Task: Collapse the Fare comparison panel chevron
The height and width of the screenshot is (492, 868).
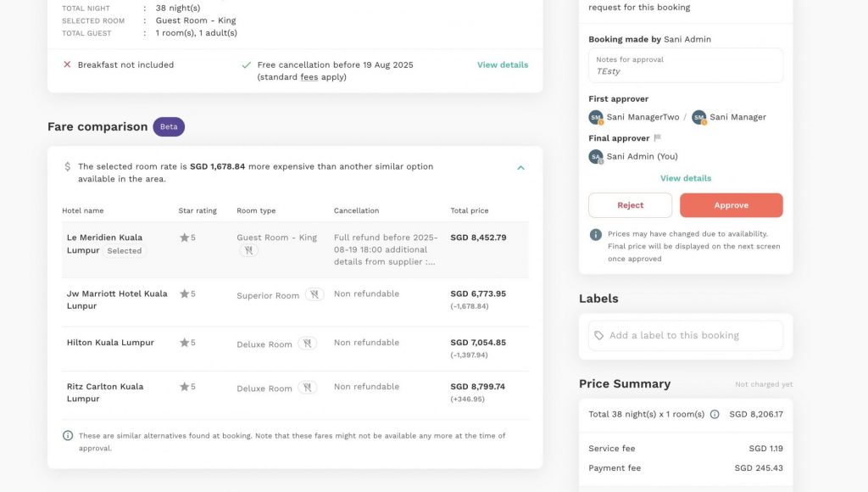Action: [520, 167]
